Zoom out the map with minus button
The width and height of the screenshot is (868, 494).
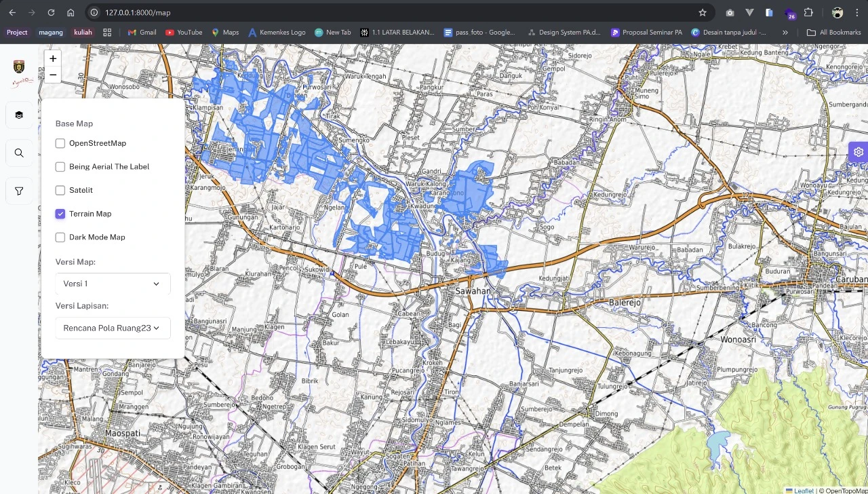coord(53,75)
